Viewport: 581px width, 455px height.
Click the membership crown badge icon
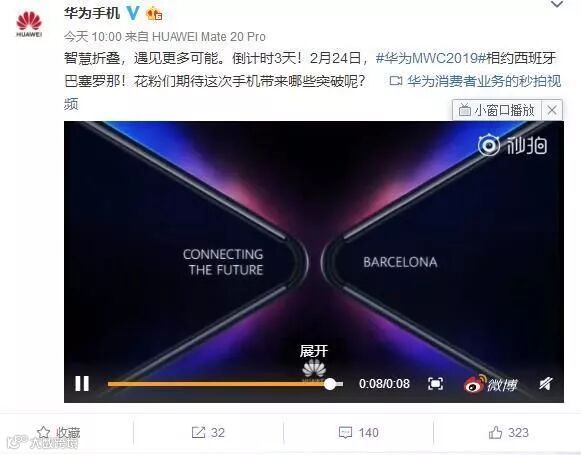(x=154, y=14)
